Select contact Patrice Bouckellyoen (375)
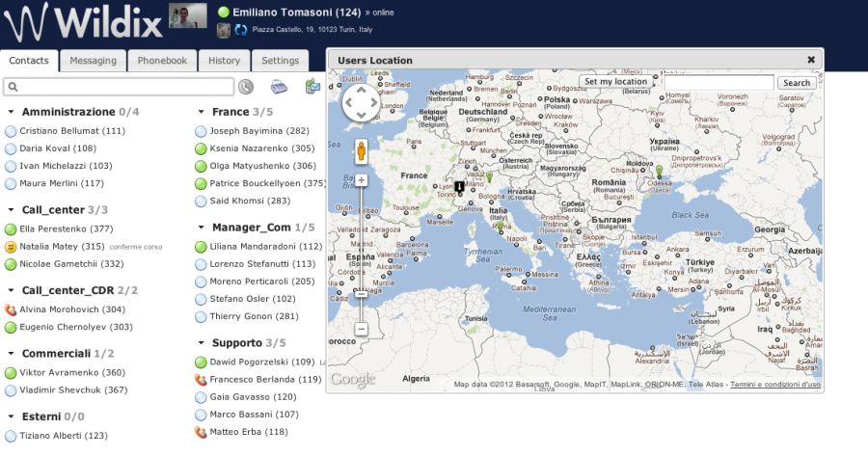This screenshot has width=868, height=456. pos(267,183)
